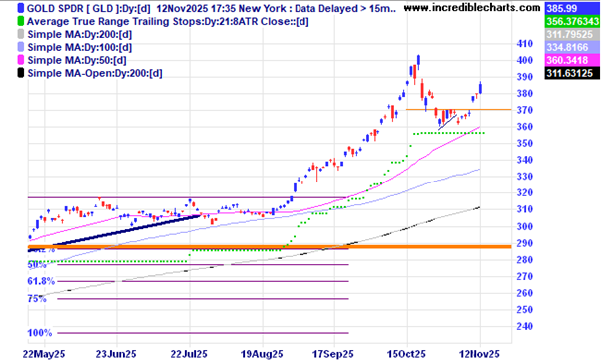Click the 100% retracement label
This screenshot has width=601, height=364.
pos(40,333)
